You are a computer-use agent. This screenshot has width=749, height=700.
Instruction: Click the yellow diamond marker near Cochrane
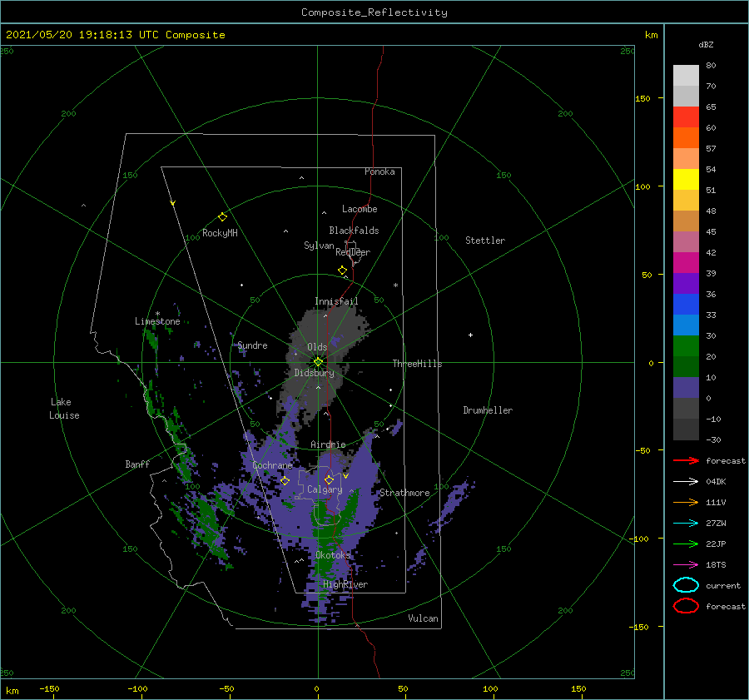[x=285, y=481]
